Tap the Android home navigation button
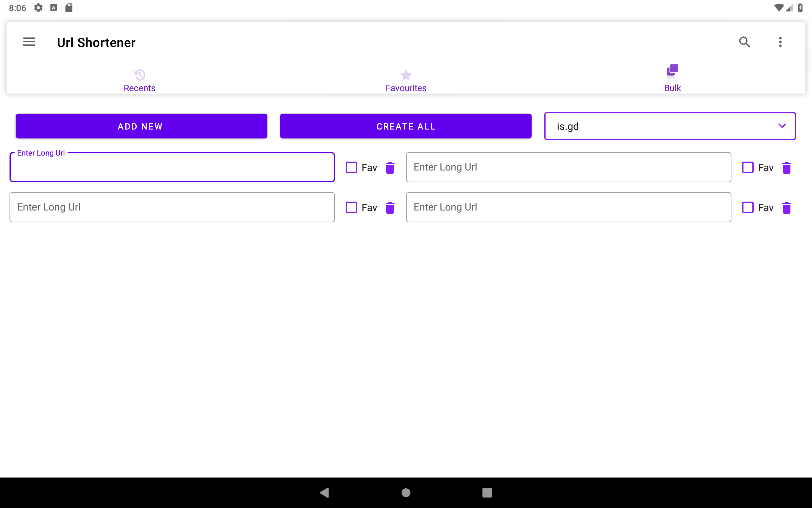This screenshot has height=508, width=812. (406, 492)
